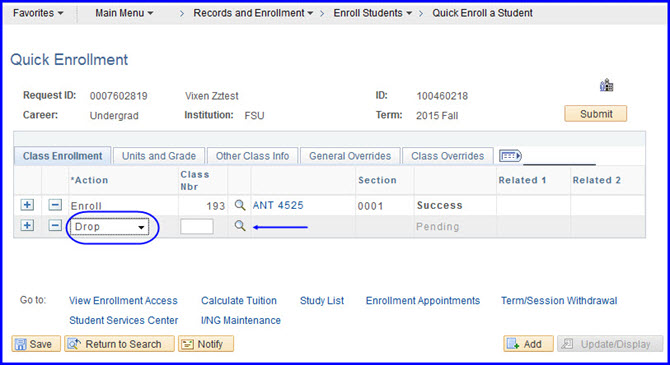The image size is (670, 365).
Task: Switch to Units and Grade tab
Action: (x=159, y=156)
